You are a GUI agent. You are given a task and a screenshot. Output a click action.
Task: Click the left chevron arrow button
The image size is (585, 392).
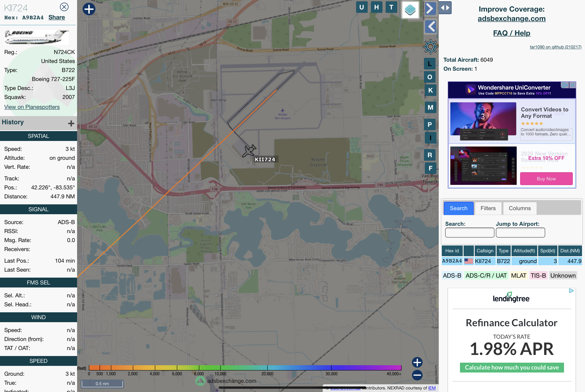431,27
